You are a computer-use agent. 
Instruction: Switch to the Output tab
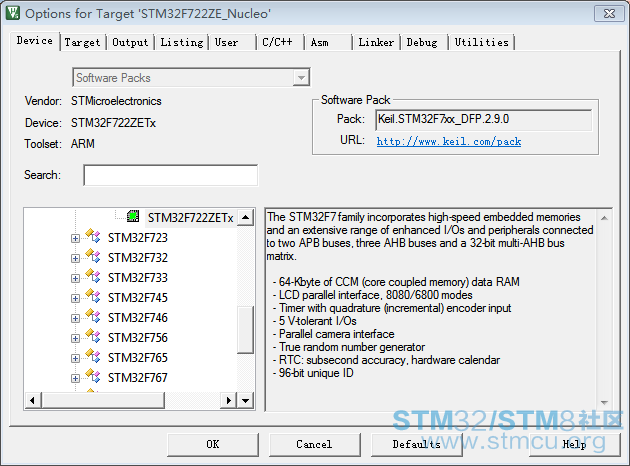click(130, 42)
